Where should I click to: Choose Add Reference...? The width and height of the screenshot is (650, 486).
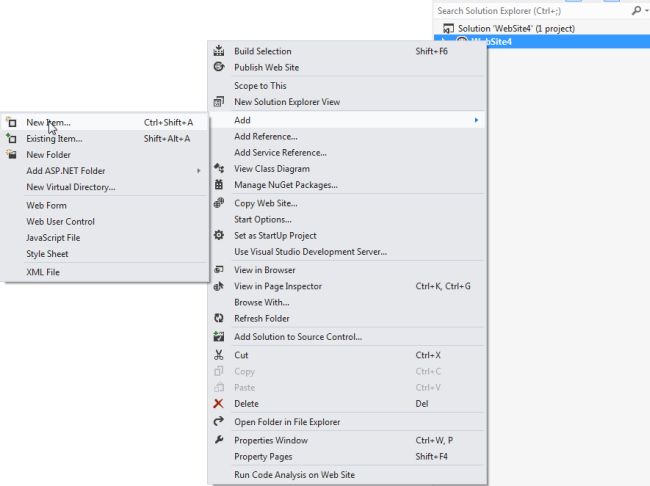pyautogui.click(x=347, y=136)
